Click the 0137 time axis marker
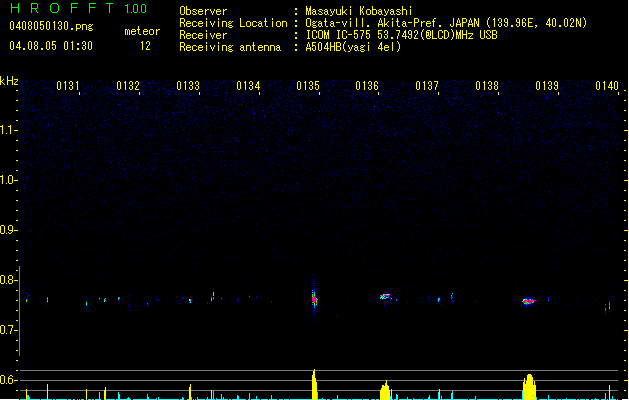629x400 pixels. pyautogui.click(x=427, y=86)
